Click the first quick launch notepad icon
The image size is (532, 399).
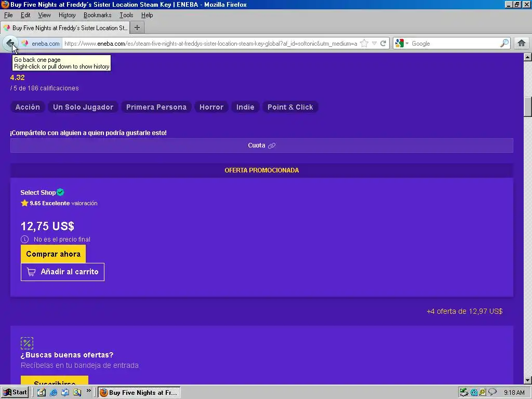[x=42, y=392]
